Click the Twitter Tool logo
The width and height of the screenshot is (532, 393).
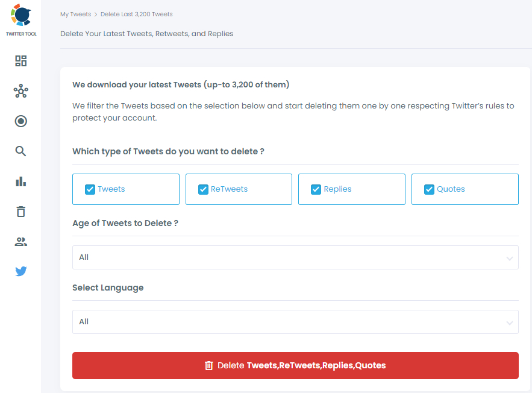tap(20, 19)
